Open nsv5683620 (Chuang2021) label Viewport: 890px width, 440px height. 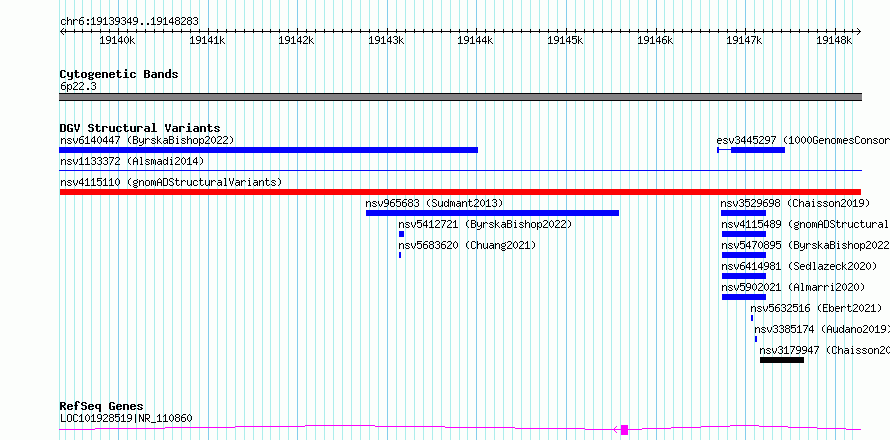(x=467, y=245)
